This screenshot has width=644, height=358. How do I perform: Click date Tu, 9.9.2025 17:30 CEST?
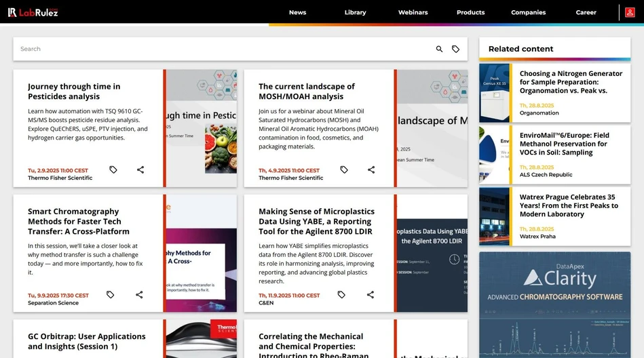point(58,295)
